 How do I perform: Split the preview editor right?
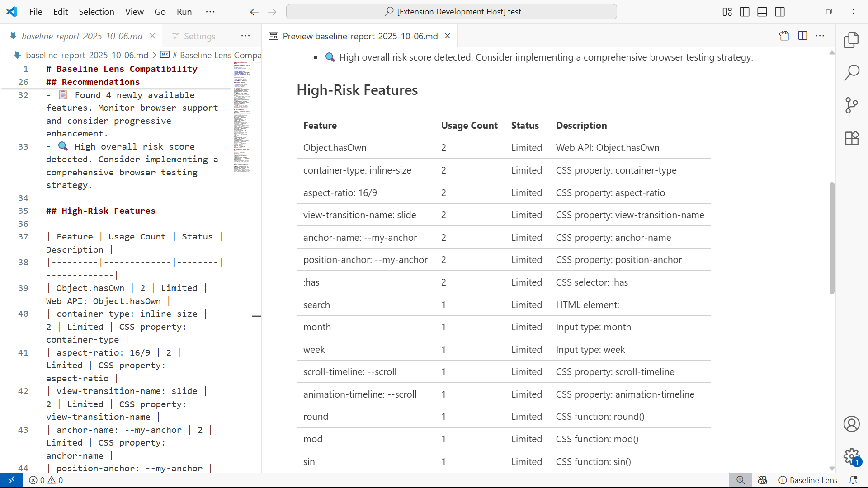coord(802,36)
